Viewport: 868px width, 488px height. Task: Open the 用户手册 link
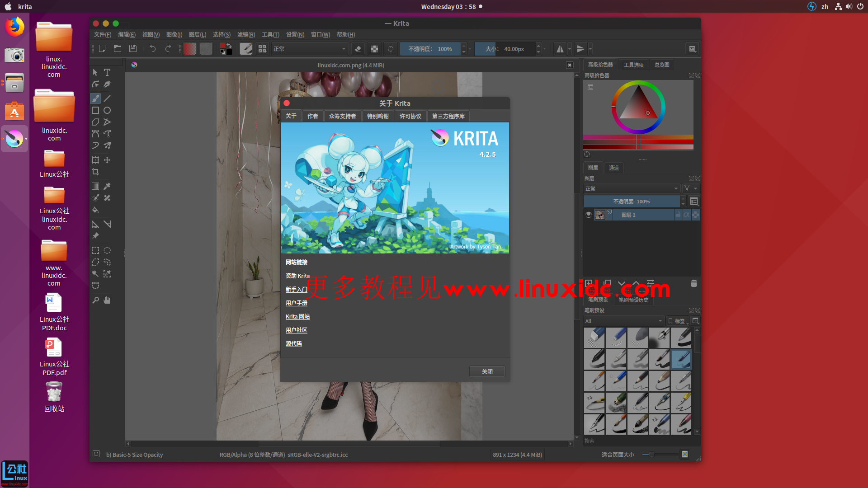tap(296, 303)
